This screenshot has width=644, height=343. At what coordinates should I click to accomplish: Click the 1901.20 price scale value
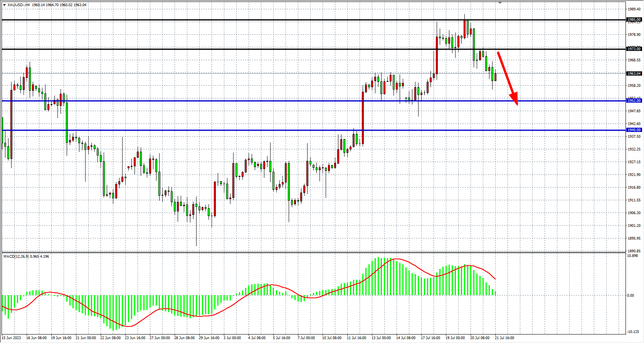click(634, 226)
